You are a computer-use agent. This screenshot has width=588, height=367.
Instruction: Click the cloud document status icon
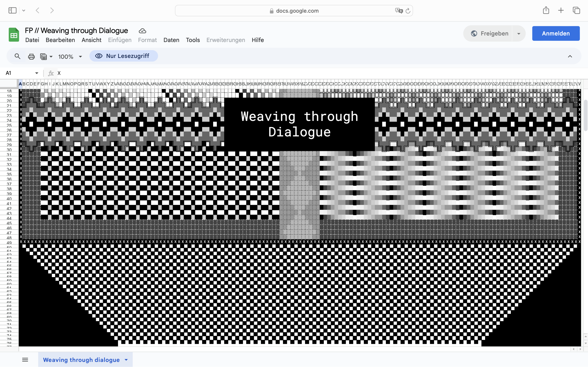142,31
